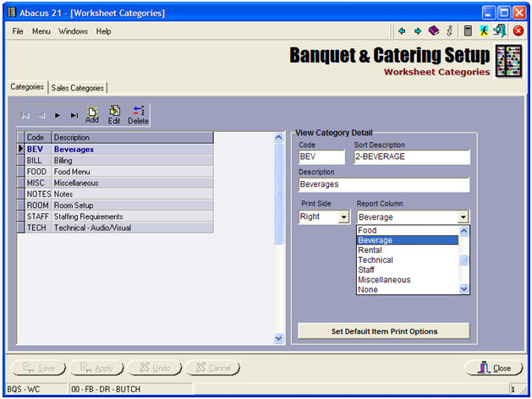The height and width of the screenshot is (399, 532).
Task: Click the Save button
Action: point(38,368)
